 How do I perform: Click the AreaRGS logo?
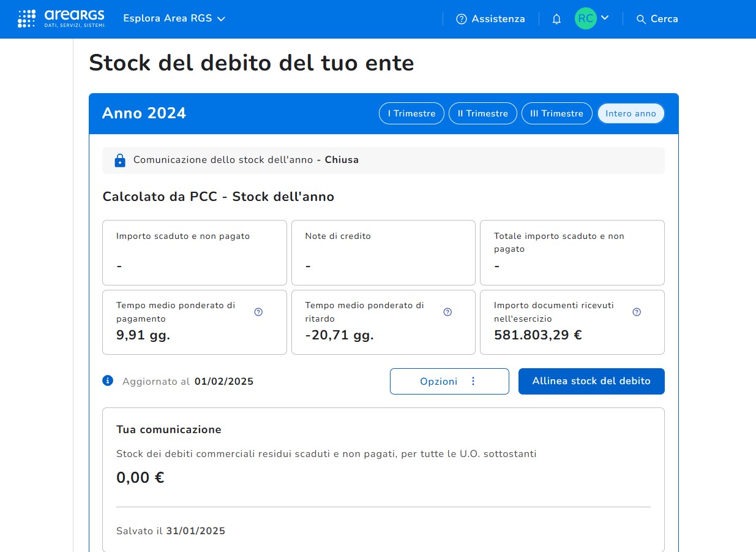tap(61, 18)
